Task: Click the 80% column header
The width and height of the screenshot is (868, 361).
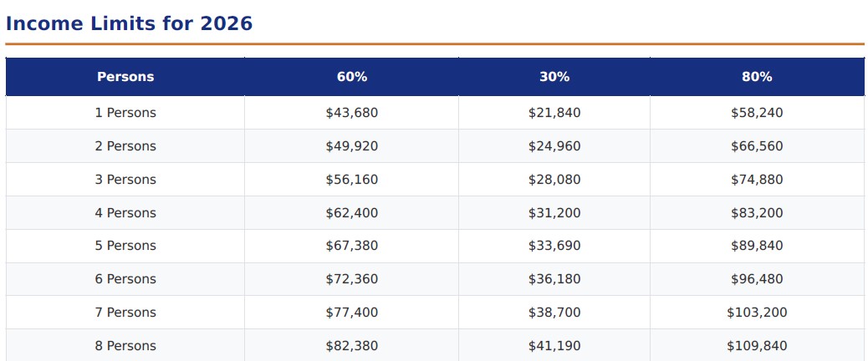Action: point(757,77)
